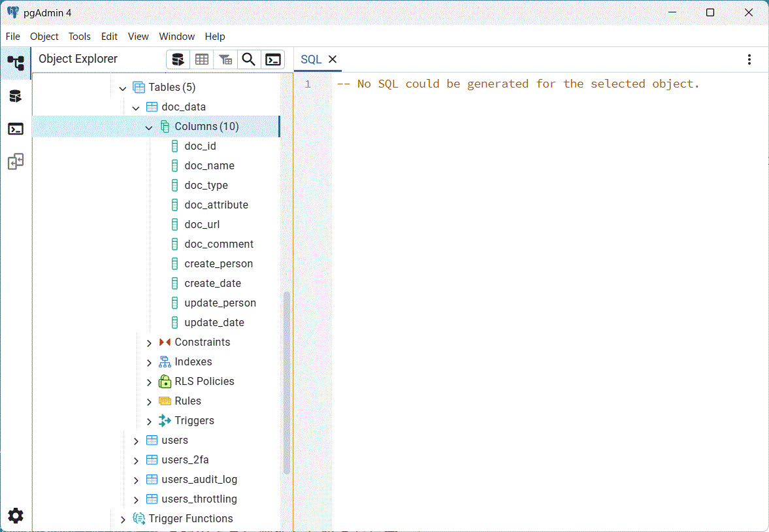Image resolution: width=769 pixels, height=532 pixels.
Task: Select the doc_attribute column
Action: click(x=216, y=205)
